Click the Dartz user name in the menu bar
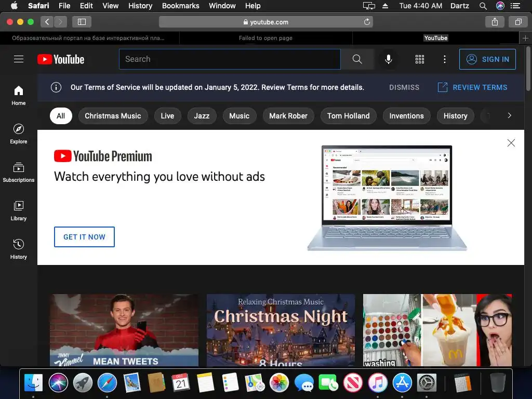 click(459, 6)
